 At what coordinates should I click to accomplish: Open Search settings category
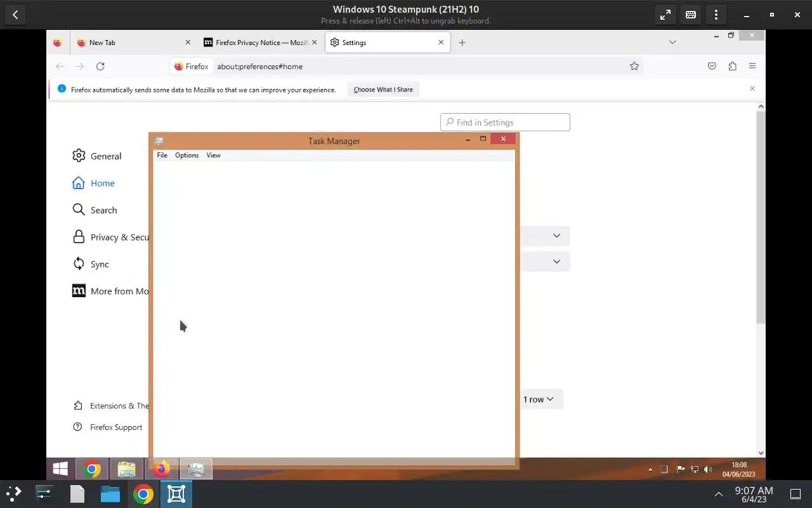[95, 210]
